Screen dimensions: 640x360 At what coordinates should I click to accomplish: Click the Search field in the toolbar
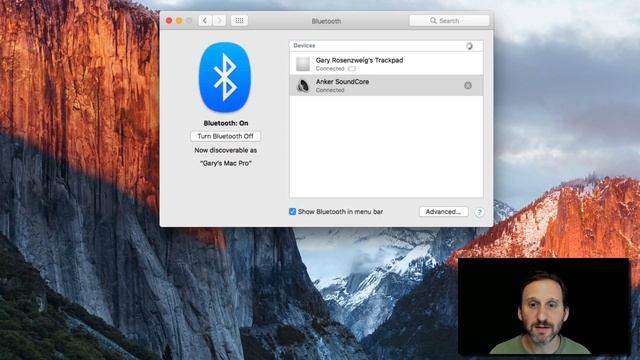click(x=449, y=20)
